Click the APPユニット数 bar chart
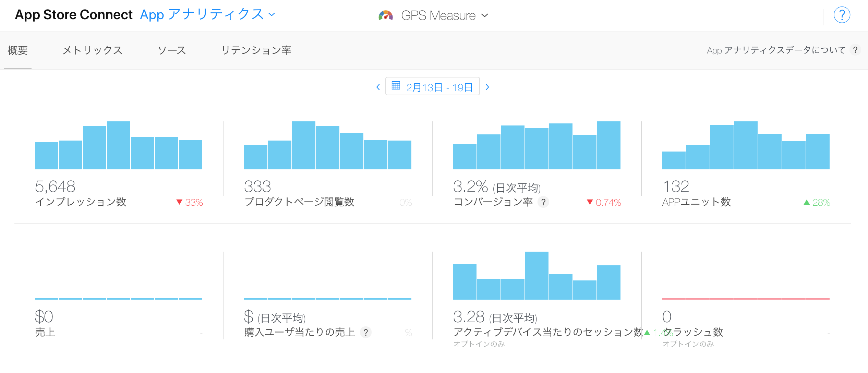The image size is (868, 373). click(746, 145)
